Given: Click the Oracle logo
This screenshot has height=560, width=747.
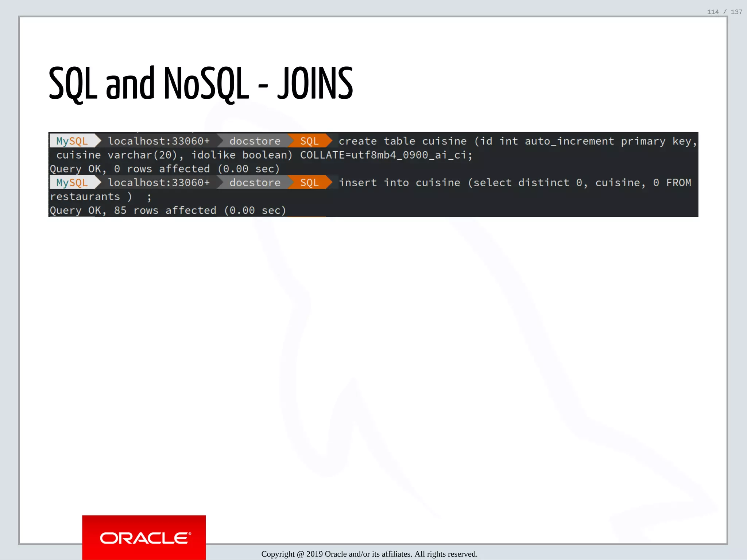Looking at the screenshot, I should pos(144,537).
